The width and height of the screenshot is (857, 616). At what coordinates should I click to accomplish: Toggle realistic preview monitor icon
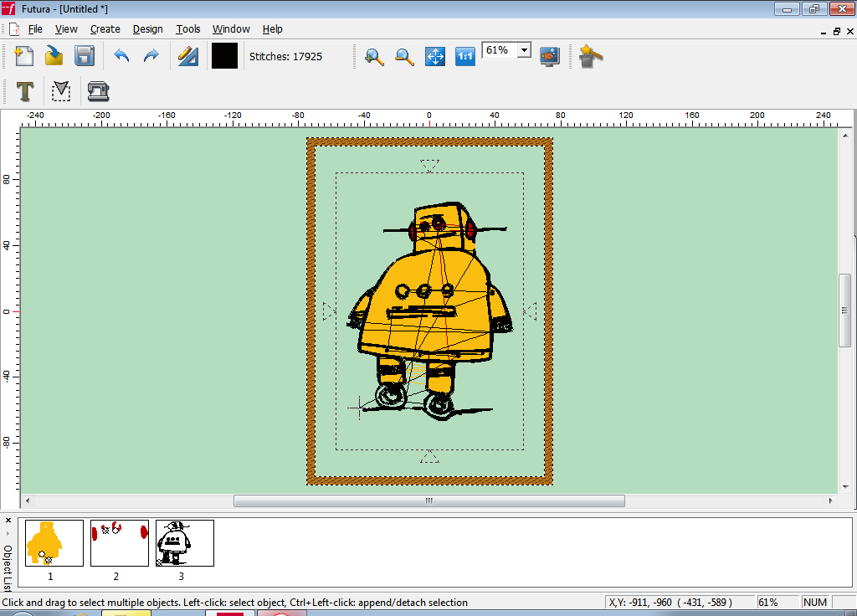coord(550,56)
